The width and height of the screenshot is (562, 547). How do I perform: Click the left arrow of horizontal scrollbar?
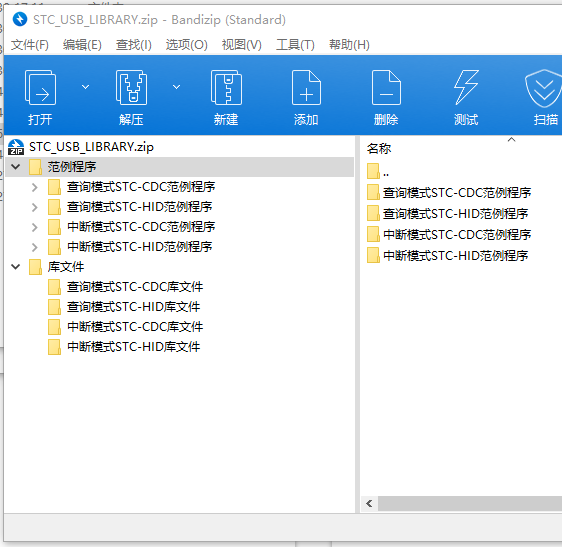pos(369,504)
